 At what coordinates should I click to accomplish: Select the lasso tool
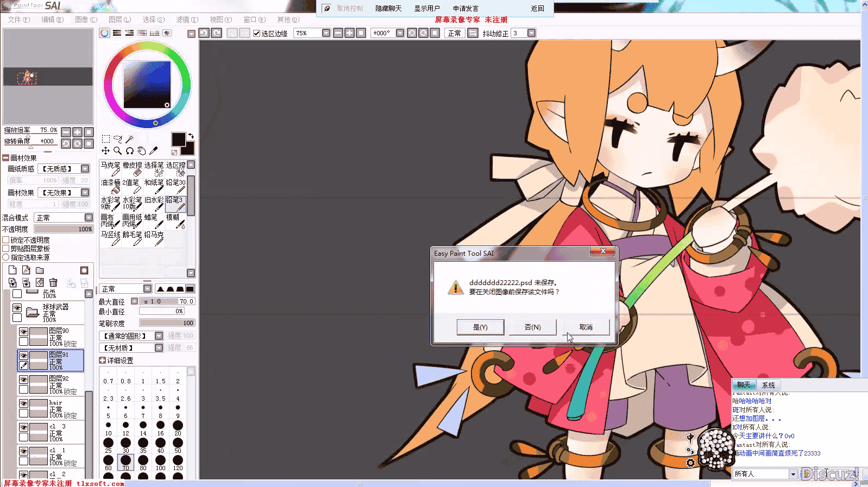tap(118, 139)
